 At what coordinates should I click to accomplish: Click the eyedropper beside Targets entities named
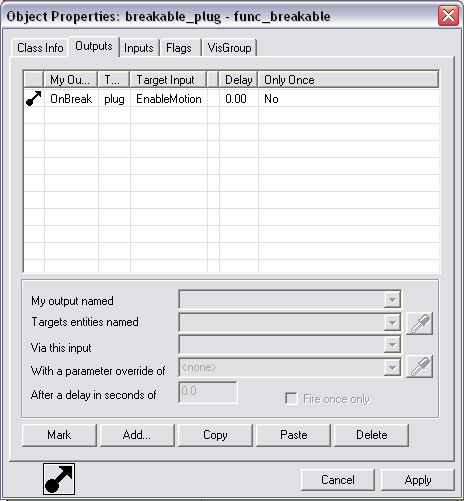tap(419, 323)
